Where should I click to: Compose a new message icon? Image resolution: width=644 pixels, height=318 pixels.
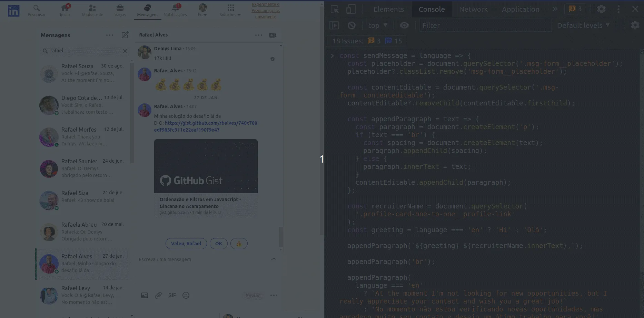tap(125, 35)
